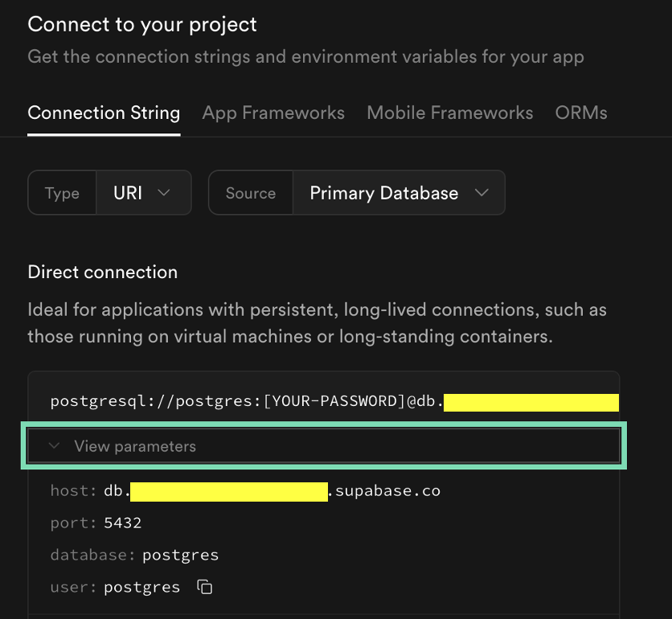Image resolution: width=672 pixels, height=619 pixels.
Task: Click the down arrow next to Primary Database
Action: click(481, 193)
